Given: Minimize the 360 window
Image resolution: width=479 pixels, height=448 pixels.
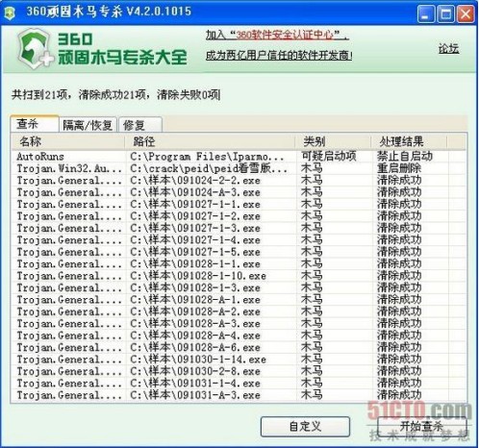Looking at the screenshot, I should [x=426, y=14].
